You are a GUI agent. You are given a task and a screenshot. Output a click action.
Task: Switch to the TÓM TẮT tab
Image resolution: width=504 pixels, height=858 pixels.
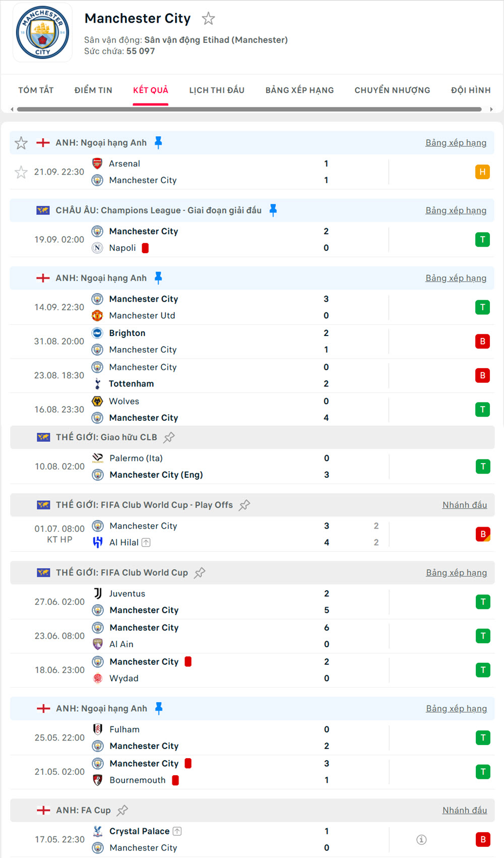coord(36,90)
